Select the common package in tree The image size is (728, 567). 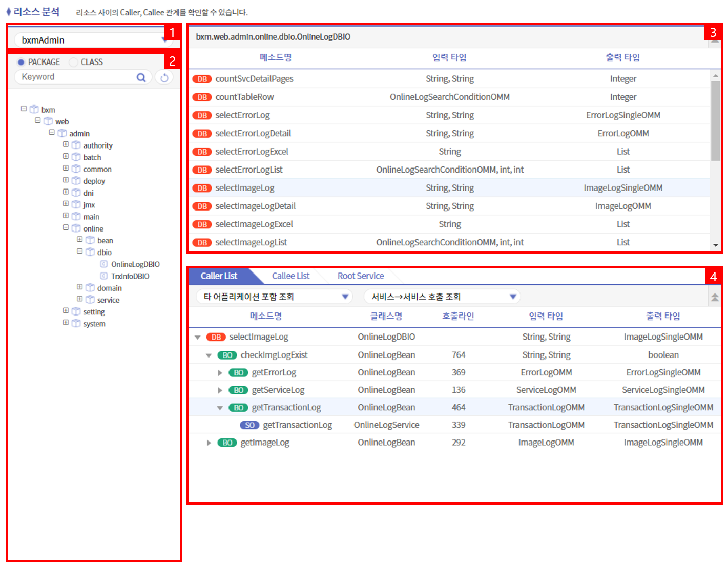coord(97,169)
